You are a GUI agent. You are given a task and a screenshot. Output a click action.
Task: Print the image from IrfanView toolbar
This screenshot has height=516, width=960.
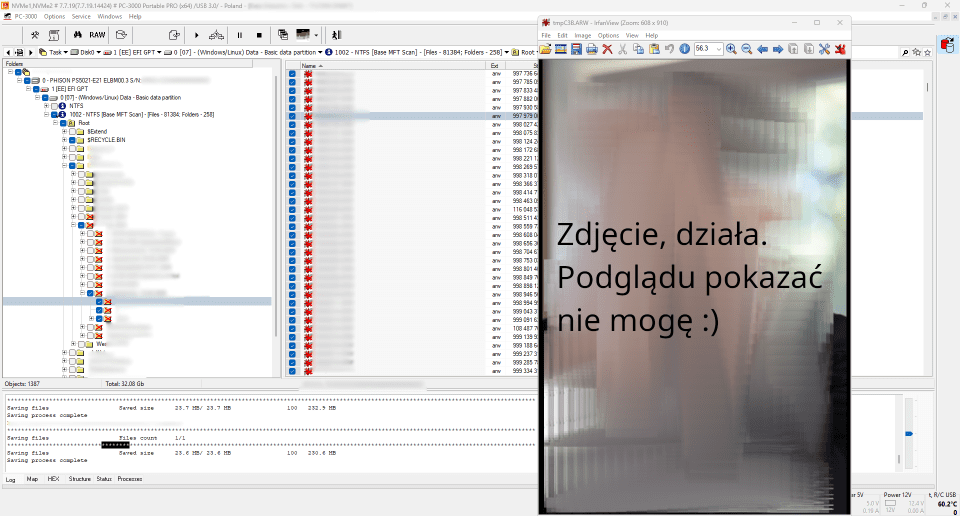point(591,49)
